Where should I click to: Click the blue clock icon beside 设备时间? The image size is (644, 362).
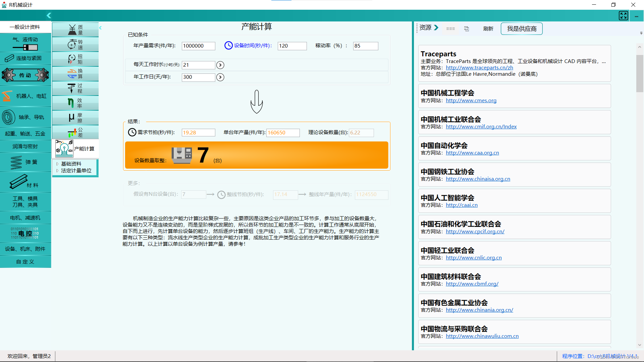pos(228,46)
